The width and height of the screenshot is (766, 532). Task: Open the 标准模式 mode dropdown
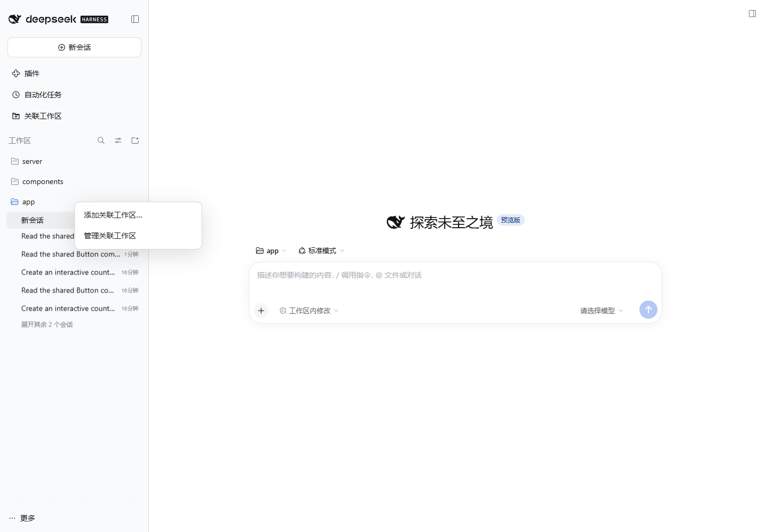[x=321, y=251]
